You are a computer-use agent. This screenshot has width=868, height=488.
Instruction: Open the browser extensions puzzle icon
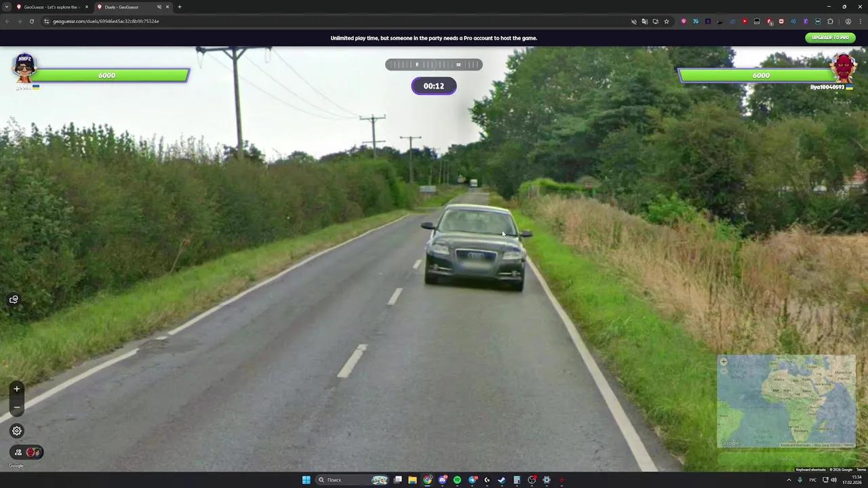pyautogui.click(x=830, y=21)
